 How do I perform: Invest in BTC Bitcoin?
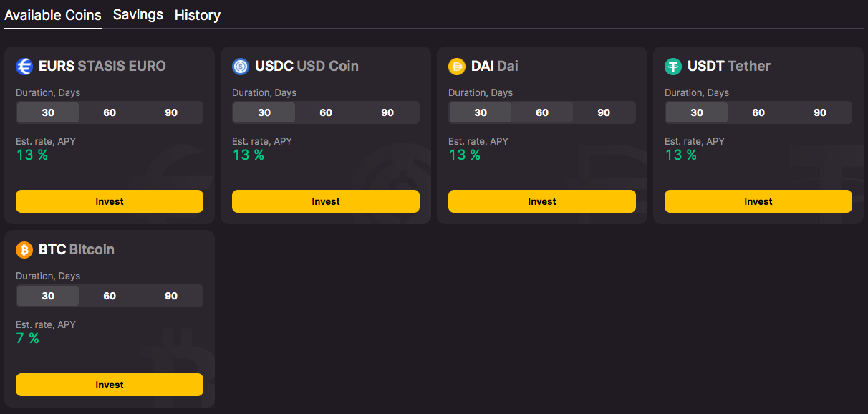point(110,385)
